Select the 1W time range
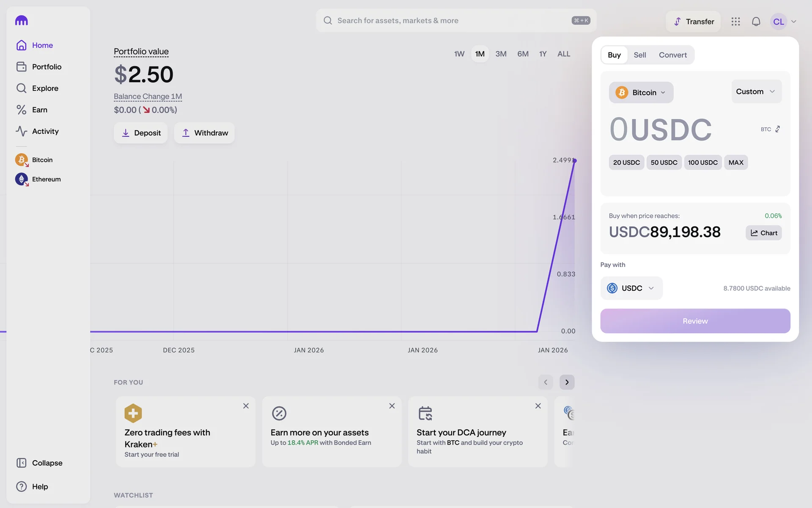The height and width of the screenshot is (508, 812). click(x=459, y=54)
